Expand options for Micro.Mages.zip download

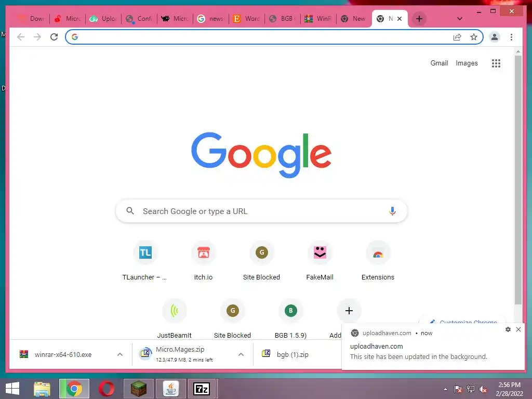point(241,354)
